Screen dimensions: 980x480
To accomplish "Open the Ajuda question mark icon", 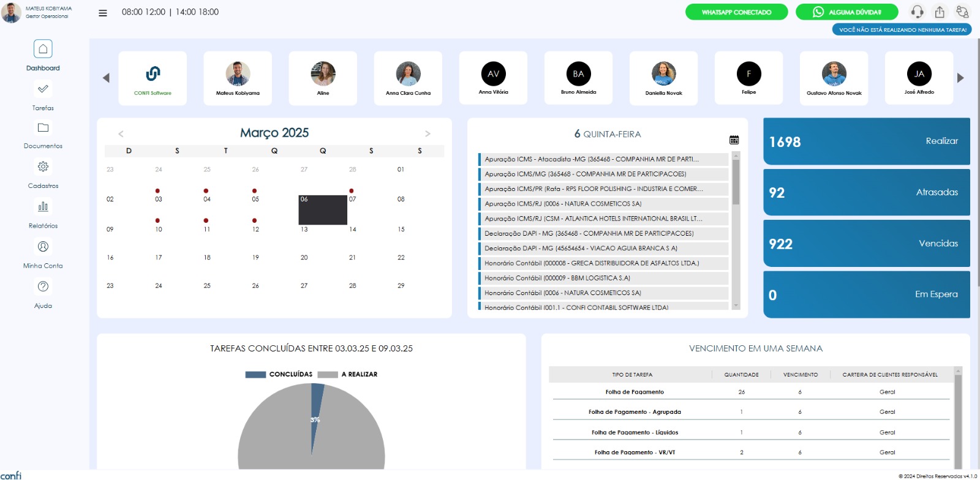I will (43, 286).
